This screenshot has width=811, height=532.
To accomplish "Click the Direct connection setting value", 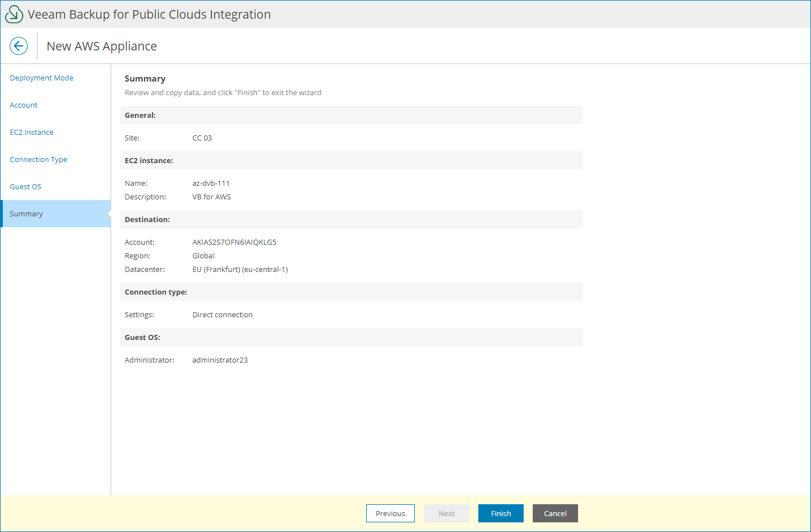I will (222, 315).
